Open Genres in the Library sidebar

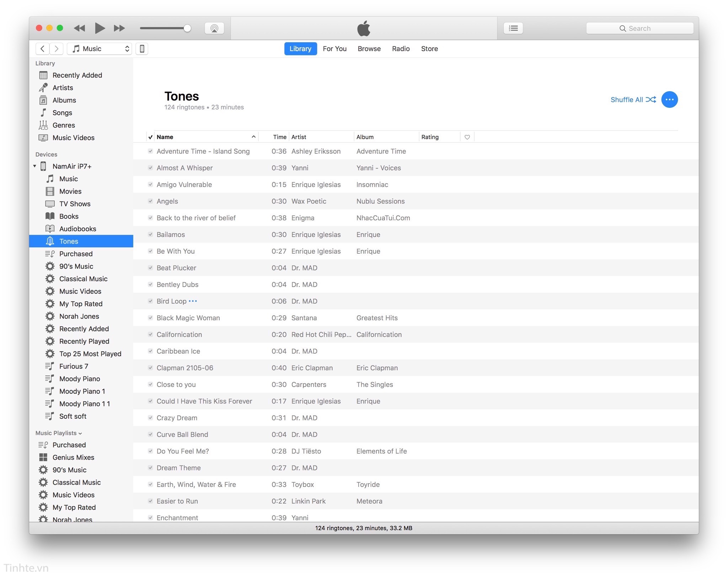pos(64,125)
